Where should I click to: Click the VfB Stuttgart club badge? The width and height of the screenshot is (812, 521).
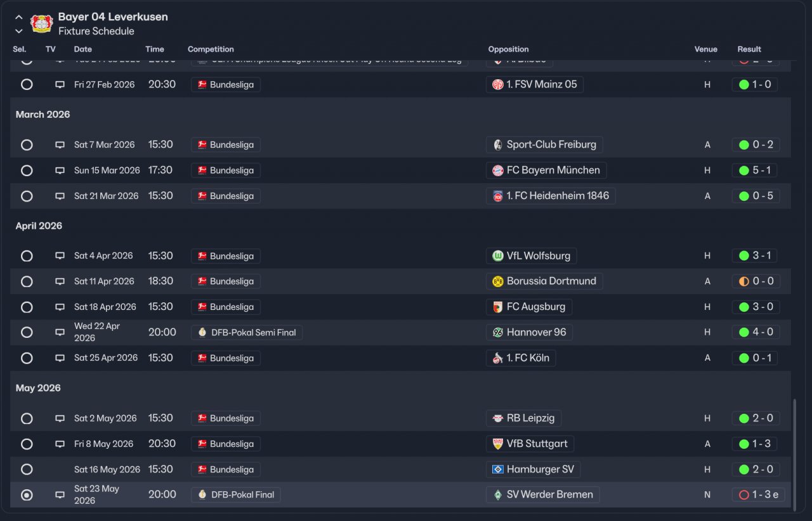coord(498,444)
